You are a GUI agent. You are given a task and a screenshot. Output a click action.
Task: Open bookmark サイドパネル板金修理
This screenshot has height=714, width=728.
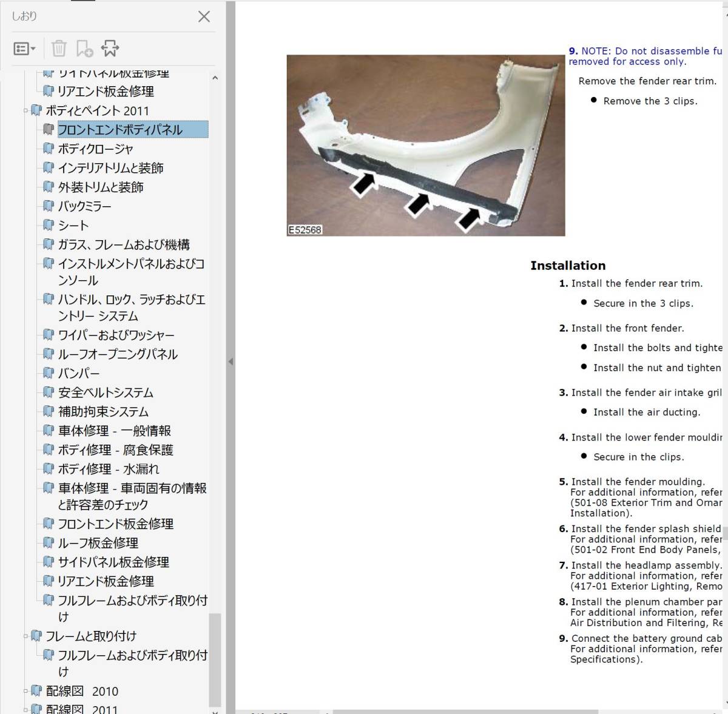tap(113, 562)
